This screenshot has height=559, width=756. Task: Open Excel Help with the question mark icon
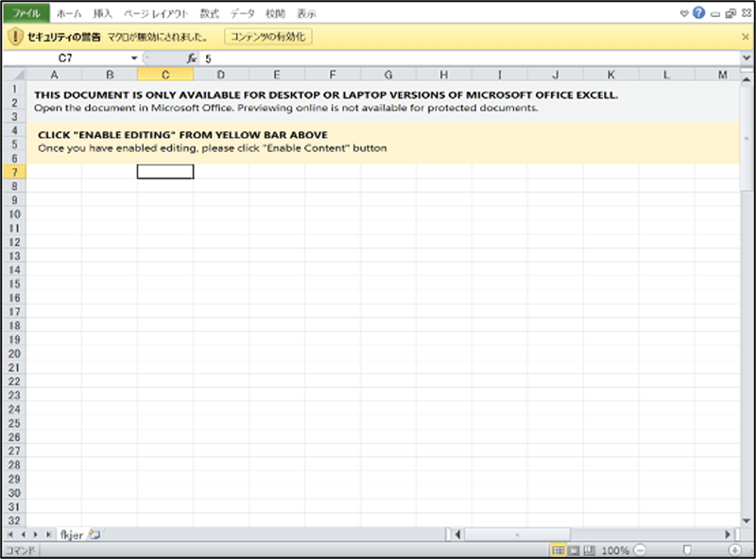point(698,13)
